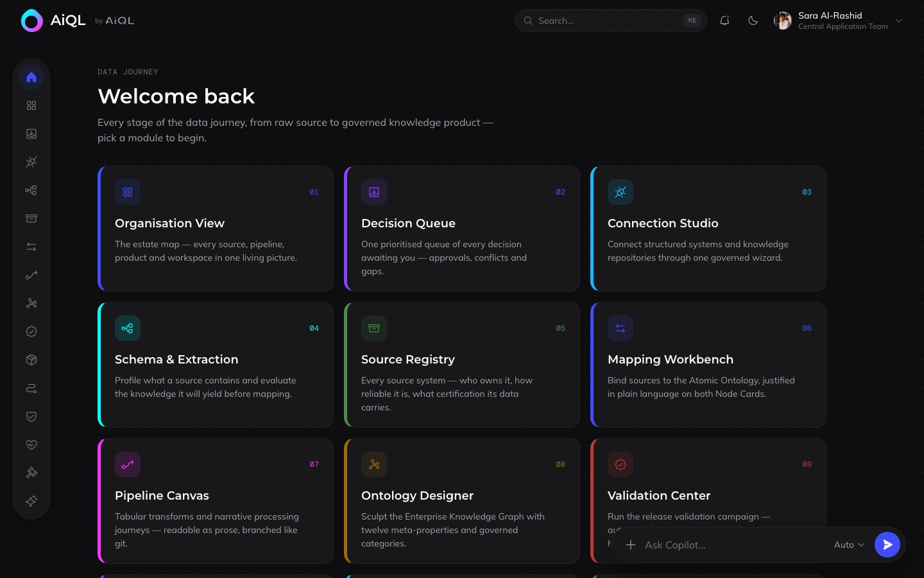Open Schema & Extraction icon in sidebar

(x=31, y=190)
